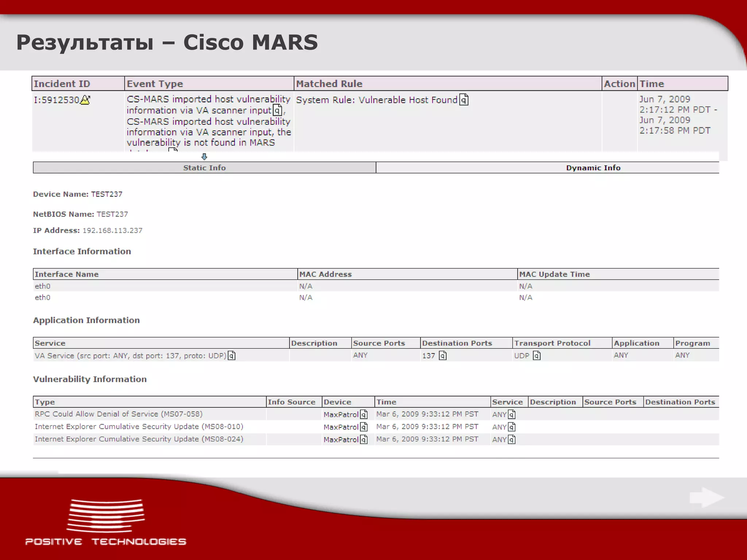Click the time range 'Jun 7, 2009 2:17:12 PM PDT'
The height and width of the screenshot is (560, 747).
[675, 104]
